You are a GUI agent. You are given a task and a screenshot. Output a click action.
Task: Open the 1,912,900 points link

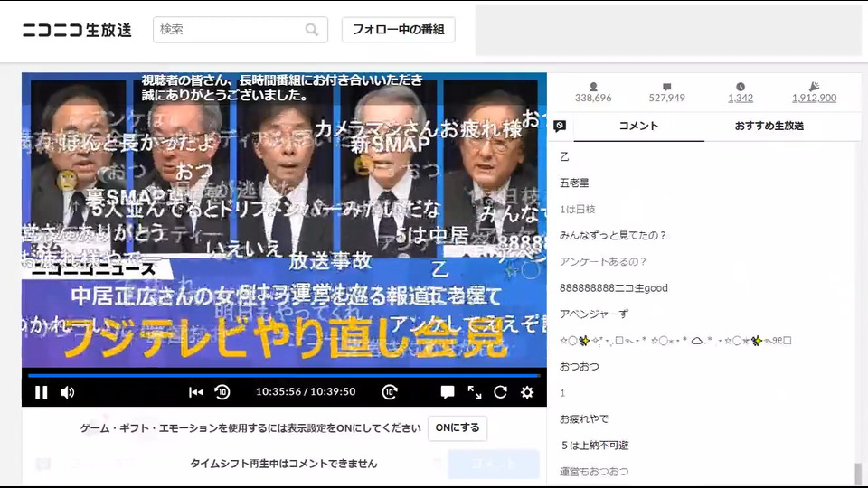814,98
